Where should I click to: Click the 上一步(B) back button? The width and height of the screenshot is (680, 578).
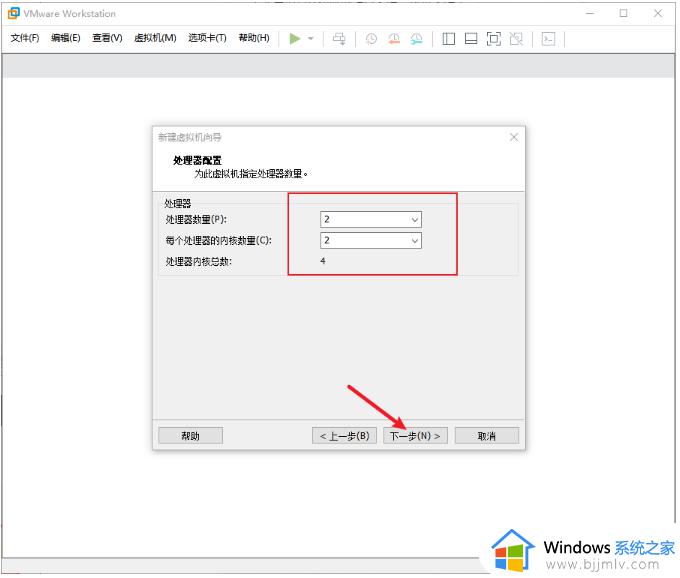pyautogui.click(x=344, y=436)
